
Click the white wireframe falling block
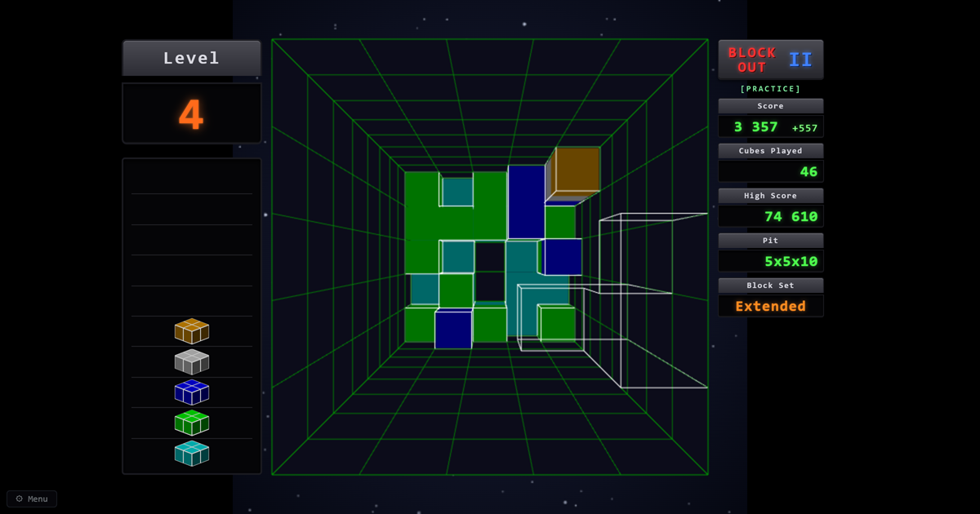click(612, 300)
